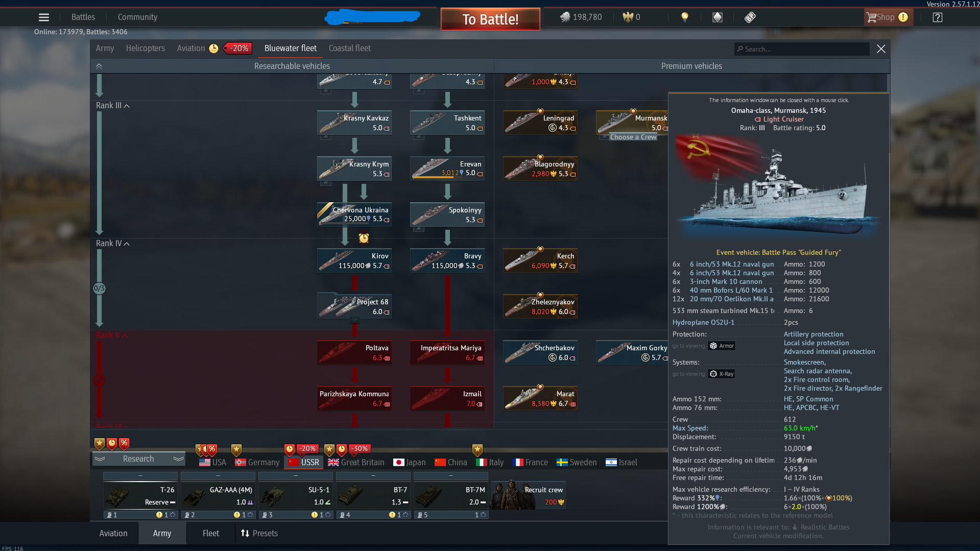Toggle Armor viewing mode
The height and width of the screenshot is (551, 980).
722,346
